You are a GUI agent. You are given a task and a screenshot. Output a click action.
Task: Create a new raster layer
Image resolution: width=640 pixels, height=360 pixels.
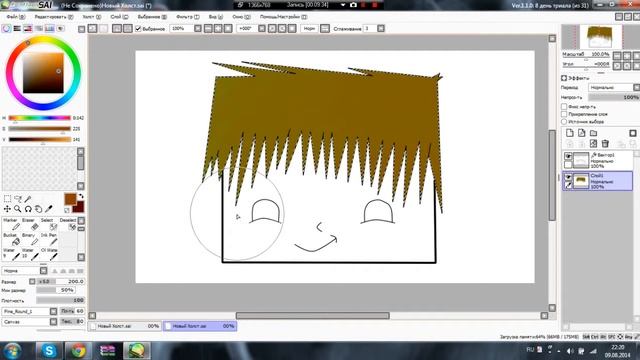click(570, 133)
